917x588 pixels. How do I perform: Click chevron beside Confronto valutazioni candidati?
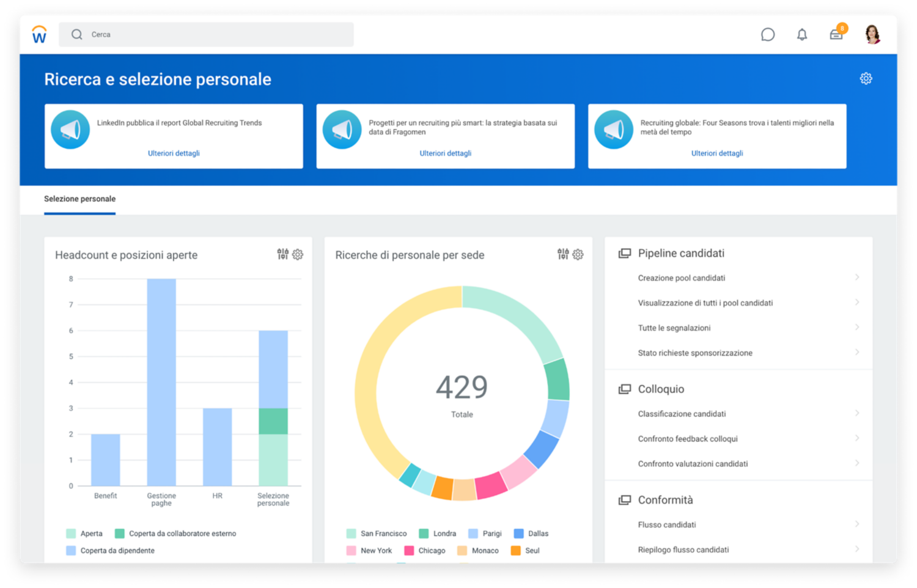[x=857, y=463]
